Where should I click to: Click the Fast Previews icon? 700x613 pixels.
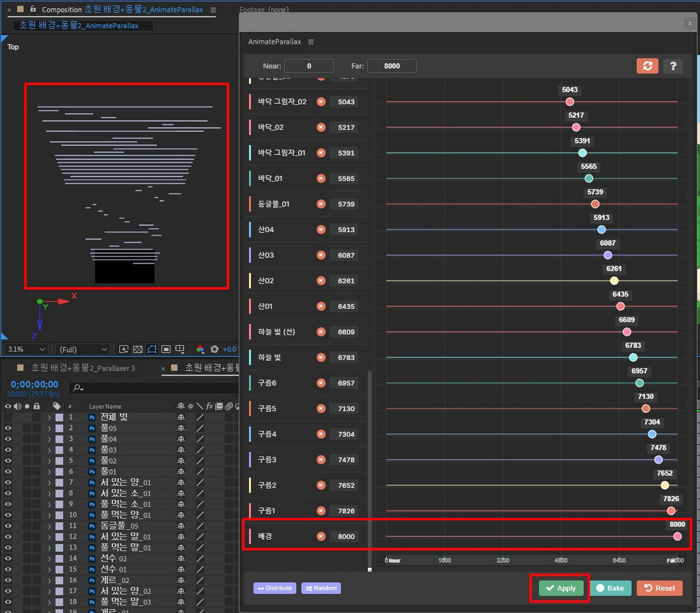click(x=124, y=349)
